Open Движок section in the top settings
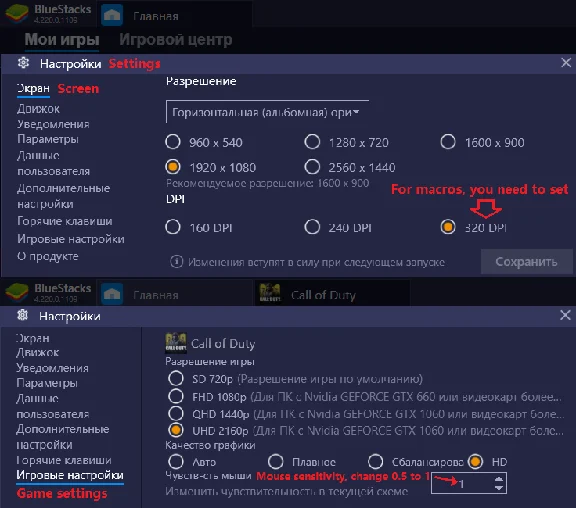 [x=38, y=109]
